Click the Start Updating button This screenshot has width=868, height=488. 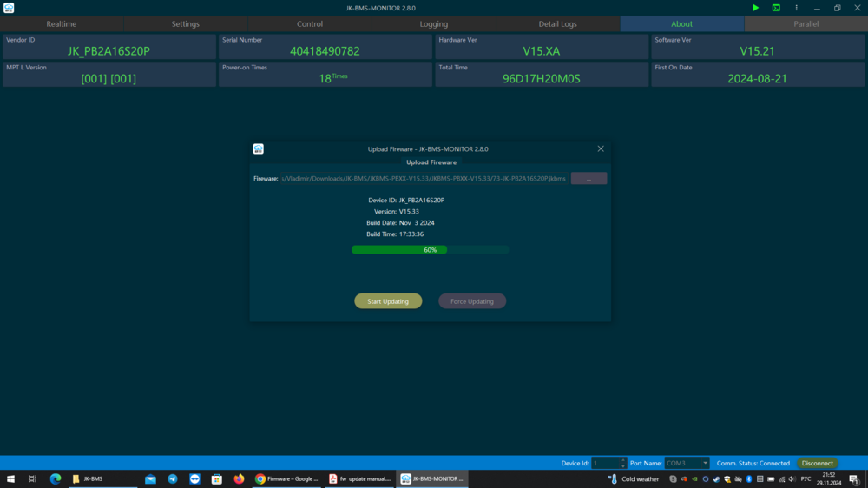click(388, 301)
